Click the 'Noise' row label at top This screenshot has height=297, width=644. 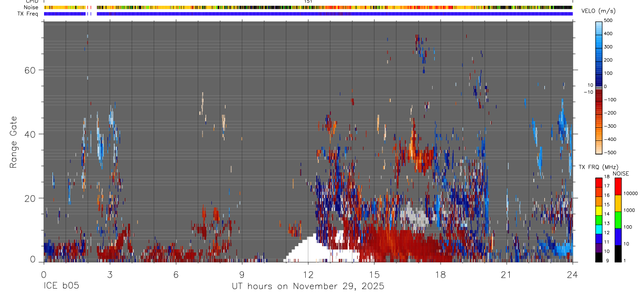click(x=31, y=7)
